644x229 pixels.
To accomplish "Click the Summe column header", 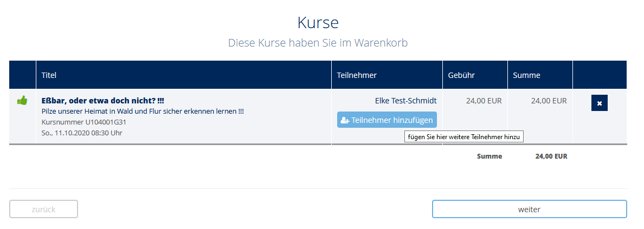I will pos(526,75).
